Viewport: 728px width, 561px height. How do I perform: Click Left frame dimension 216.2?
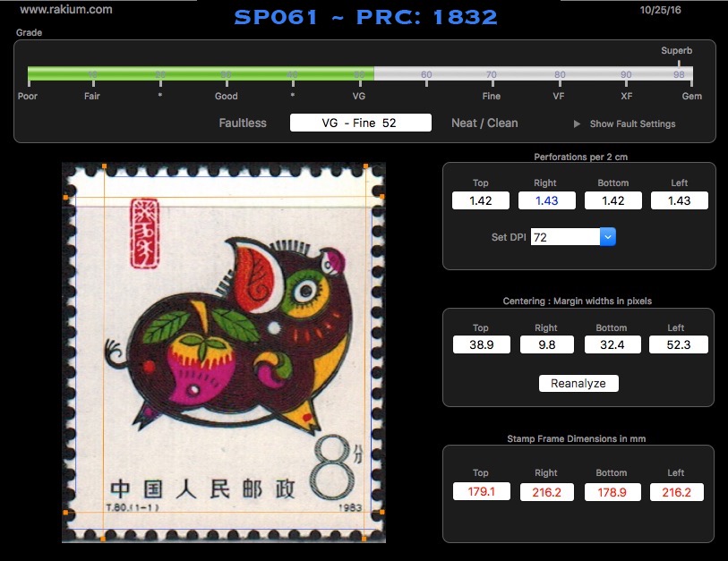point(676,492)
